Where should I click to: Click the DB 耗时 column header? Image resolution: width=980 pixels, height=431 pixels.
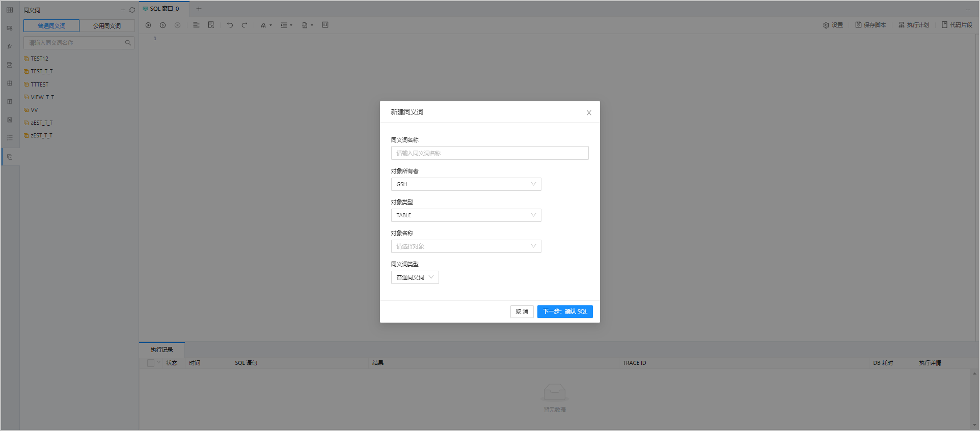pyautogui.click(x=883, y=363)
